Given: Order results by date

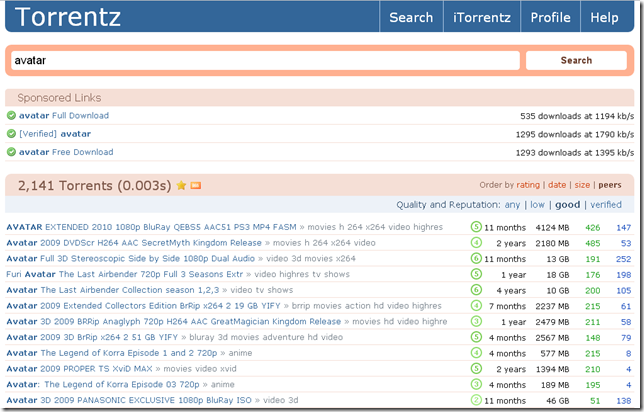Looking at the screenshot, I should click(557, 185).
